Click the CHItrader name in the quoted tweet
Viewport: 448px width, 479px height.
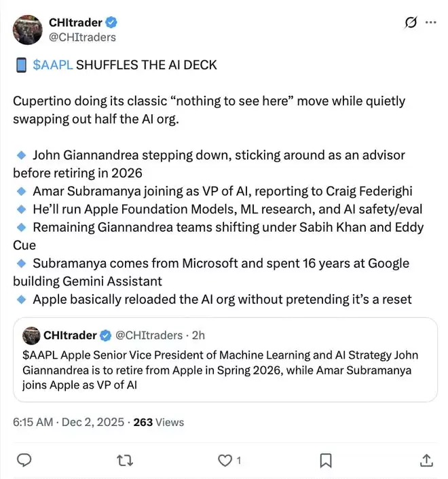(x=71, y=335)
